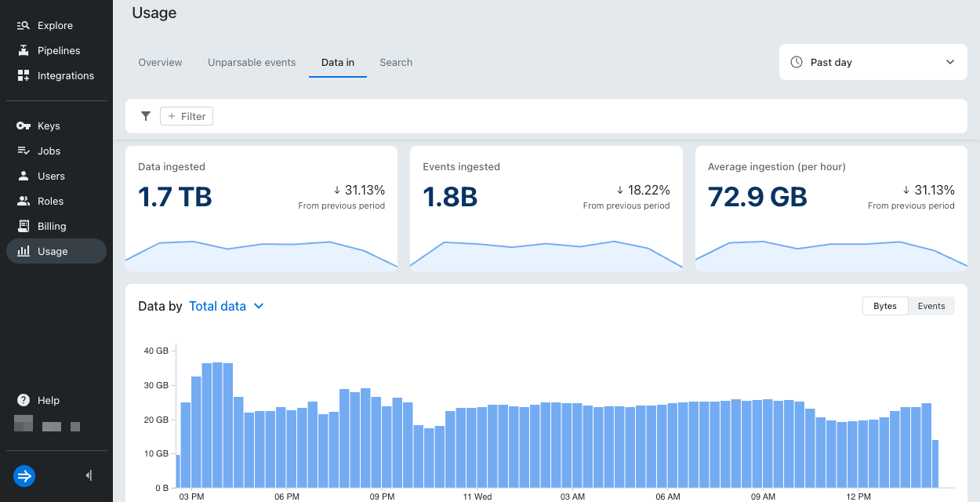Navigate to Keys using its sidebar icon

[24, 125]
